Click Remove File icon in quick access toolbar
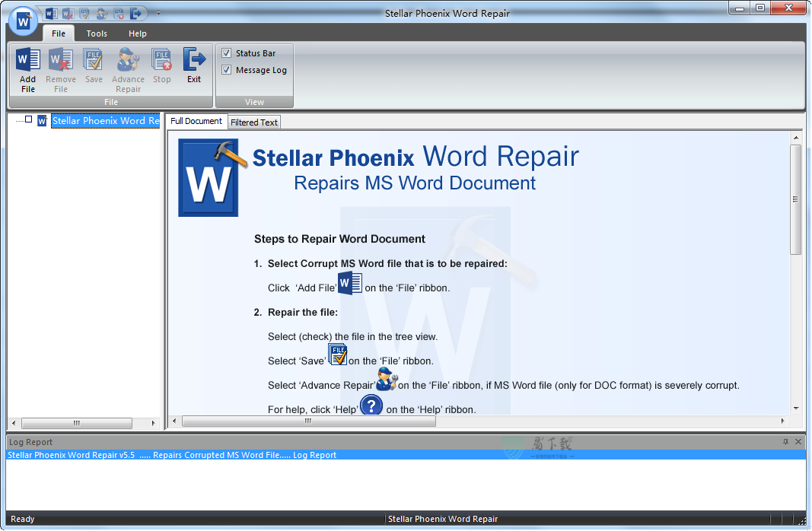The image size is (812, 531). [x=68, y=14]
